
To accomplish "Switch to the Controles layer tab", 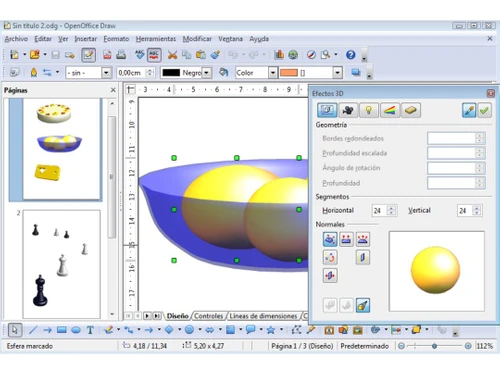I will 208,316.
